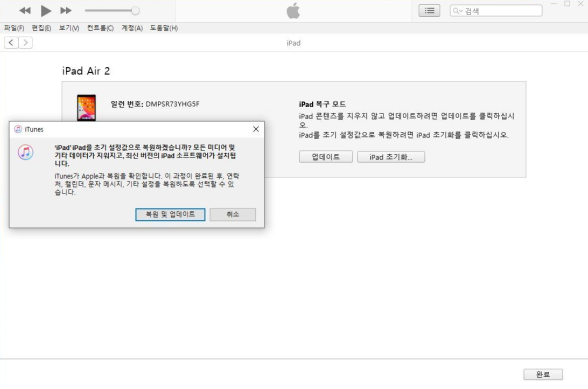This screenshot has height=389, width=588.
Task: Click 취소 to cancel the dialog
Action: (x=233, y=214)
